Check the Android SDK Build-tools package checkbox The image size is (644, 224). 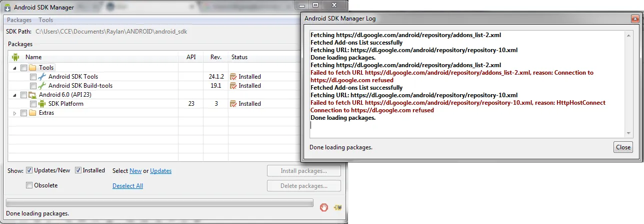coord(33,86)
